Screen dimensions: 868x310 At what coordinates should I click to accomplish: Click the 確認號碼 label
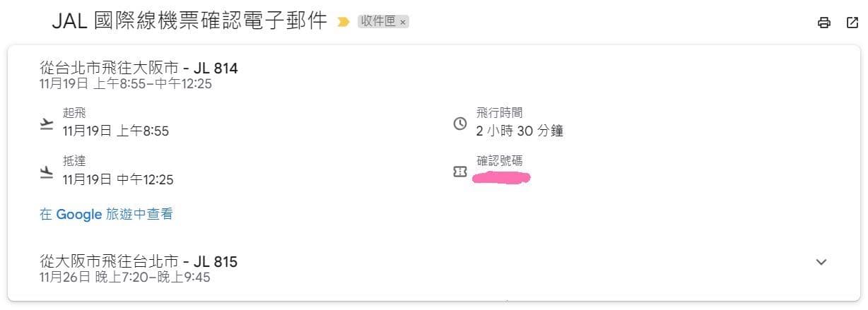(x=500, y=161)
